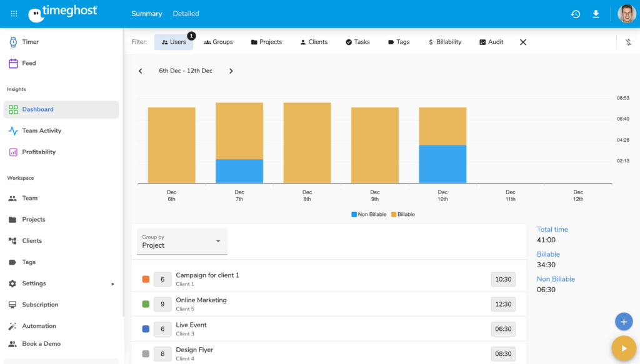Toggle Non Billable series in chart legend
Screen dimensions: 640x364
tap(369, 214)
